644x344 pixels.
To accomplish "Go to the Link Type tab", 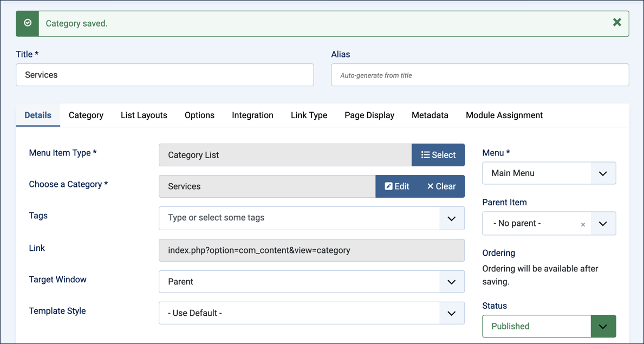I will point(309,115).
